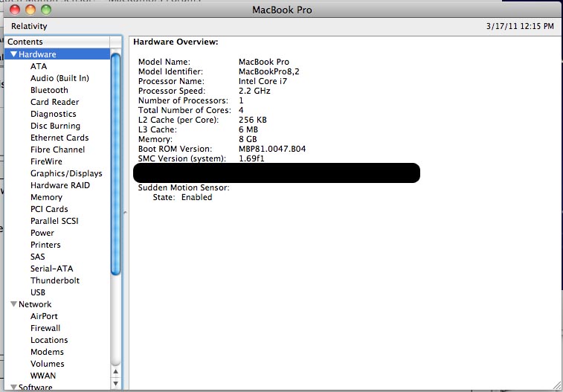The width and height of the screenshot is (563, 392).
Task: Select Parallel SCSI entry
Action: [x=54, y=221]
